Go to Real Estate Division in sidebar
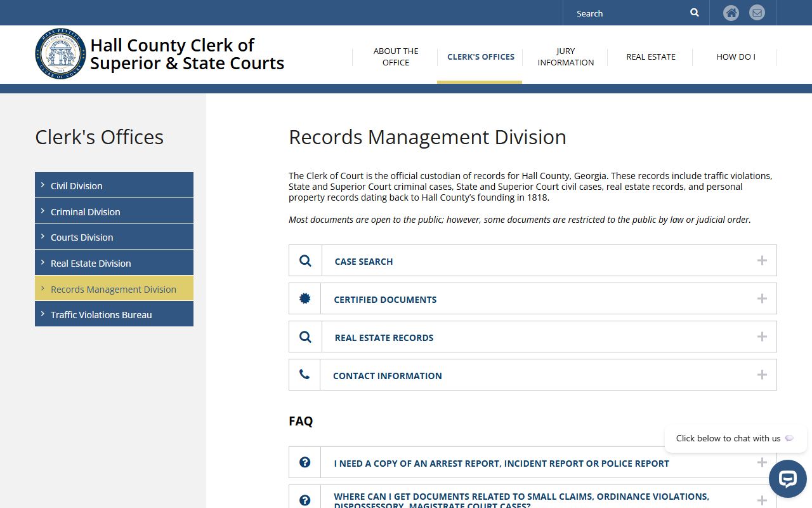 114,263
